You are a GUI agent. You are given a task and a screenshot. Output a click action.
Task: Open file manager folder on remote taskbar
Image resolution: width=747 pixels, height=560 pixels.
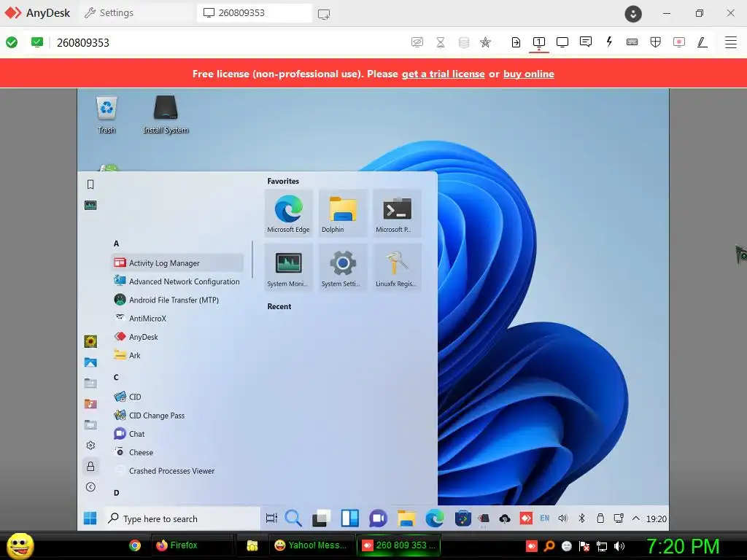tap(406, 518)
